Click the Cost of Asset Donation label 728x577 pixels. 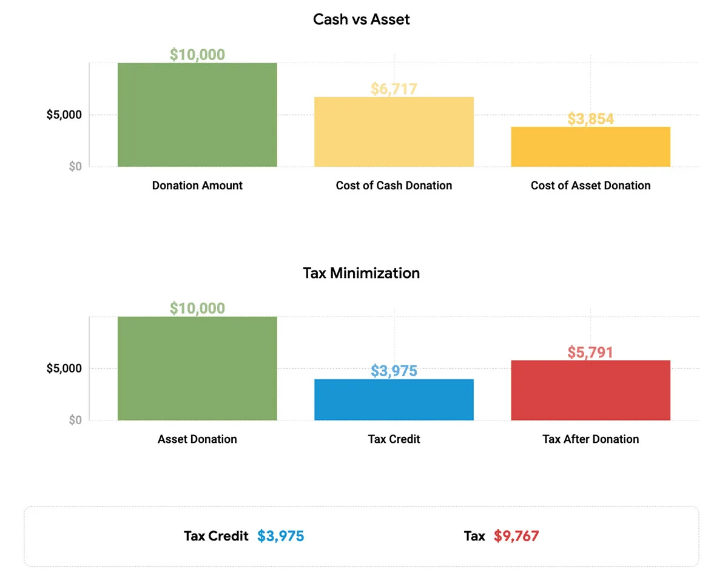590,186
